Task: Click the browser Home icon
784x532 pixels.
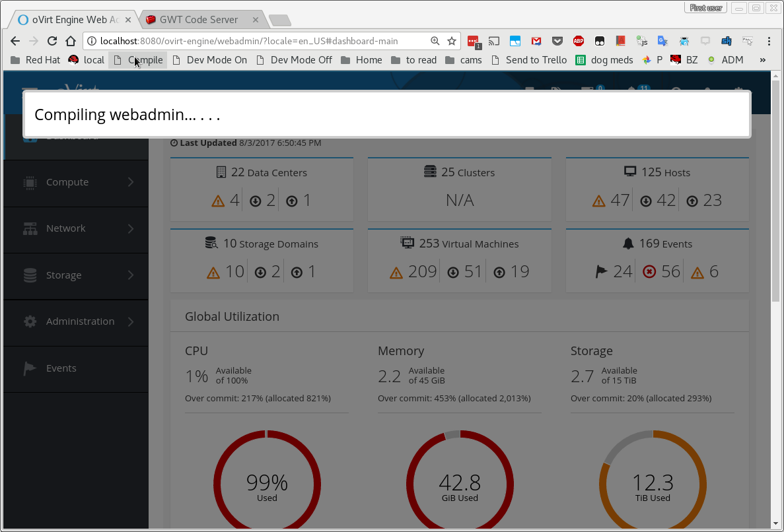Action: coord(71,41)
